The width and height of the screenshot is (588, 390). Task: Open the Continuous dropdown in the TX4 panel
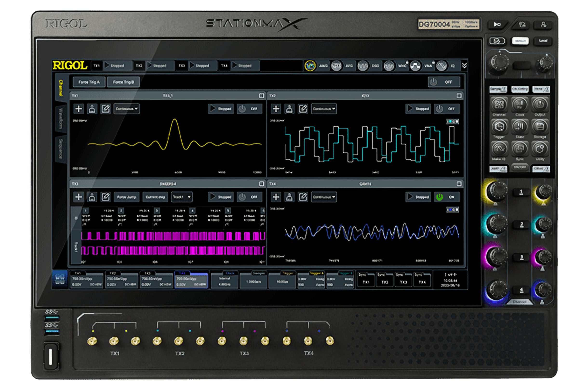[x=324, y=197]
